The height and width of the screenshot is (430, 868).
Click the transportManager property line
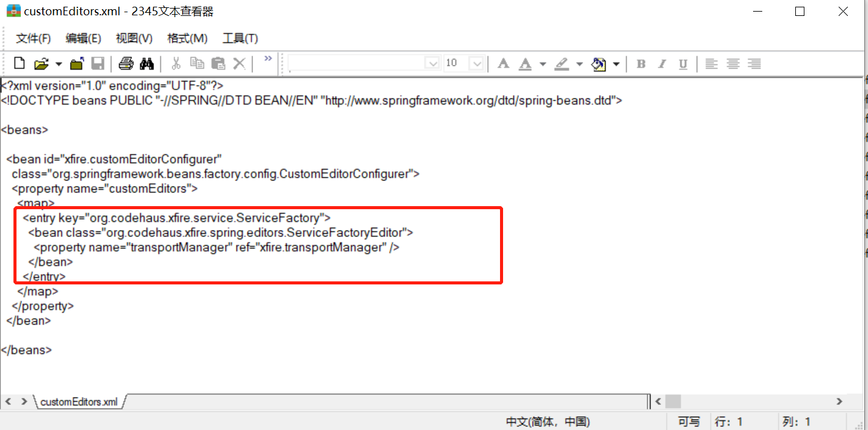click(216, 247)
